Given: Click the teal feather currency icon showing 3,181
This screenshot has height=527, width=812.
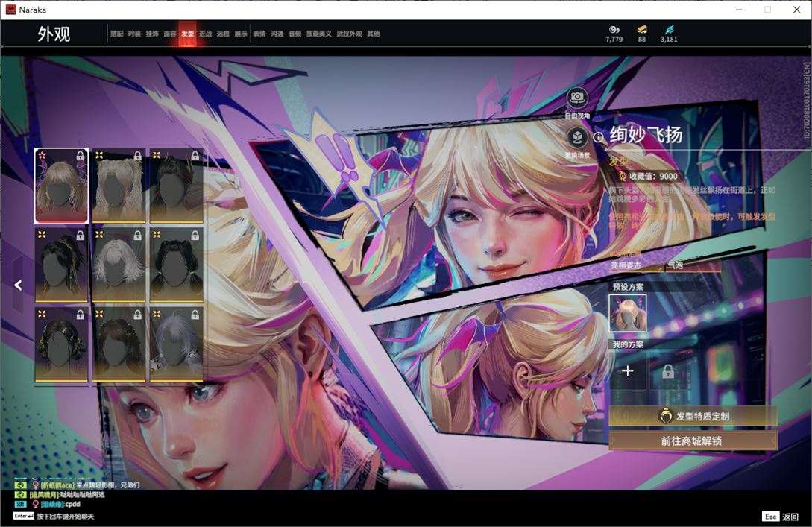Looking at the screenshot, I should coord(669,30).
